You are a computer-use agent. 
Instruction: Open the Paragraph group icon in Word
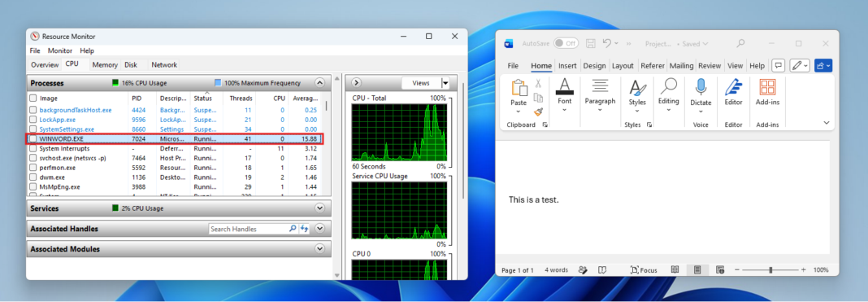click(x=600, y=86)
